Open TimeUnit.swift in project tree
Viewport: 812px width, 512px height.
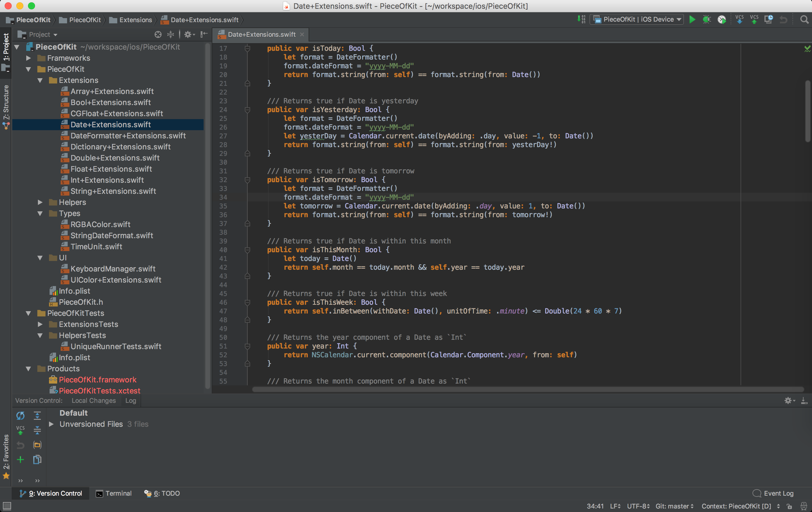[x=96, y=246]
